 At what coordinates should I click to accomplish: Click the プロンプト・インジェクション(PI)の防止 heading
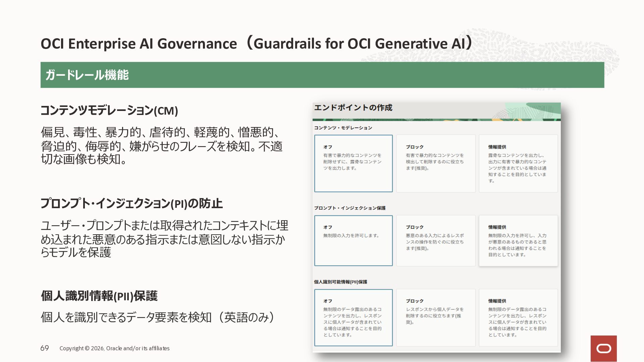pos(131,203)
